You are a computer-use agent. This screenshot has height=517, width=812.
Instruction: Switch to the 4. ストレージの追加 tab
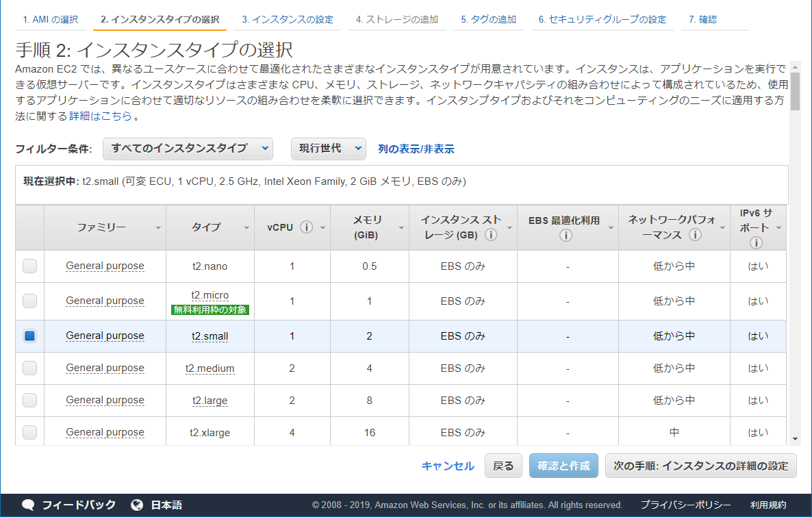[396, 19]
